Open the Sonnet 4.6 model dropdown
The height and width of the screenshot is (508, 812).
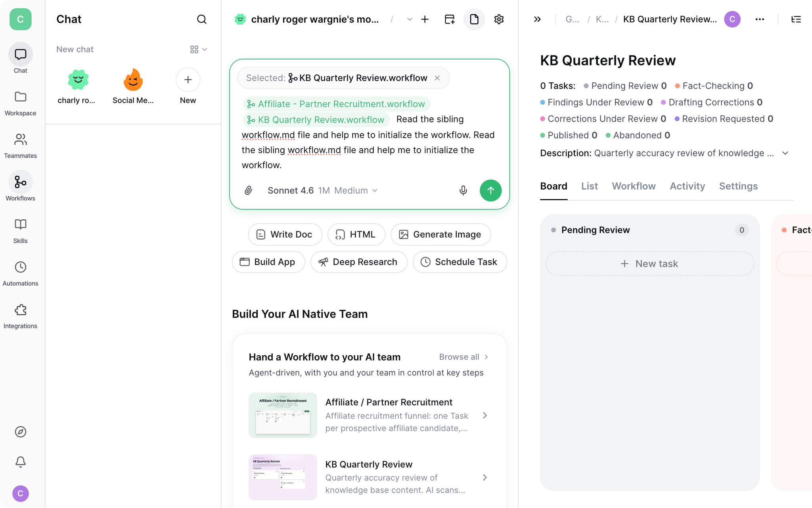point(322,190)
